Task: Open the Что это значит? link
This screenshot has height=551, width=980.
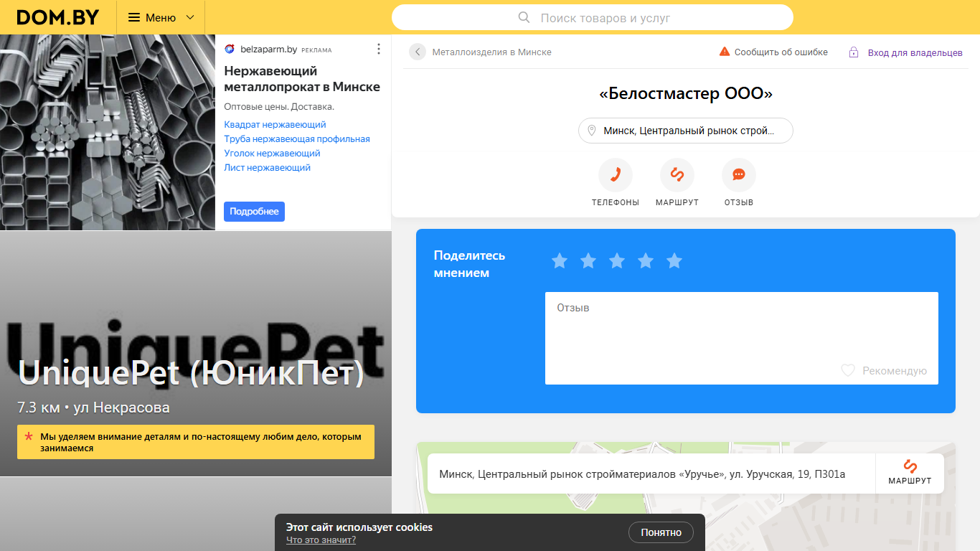Action: [321, 540]
